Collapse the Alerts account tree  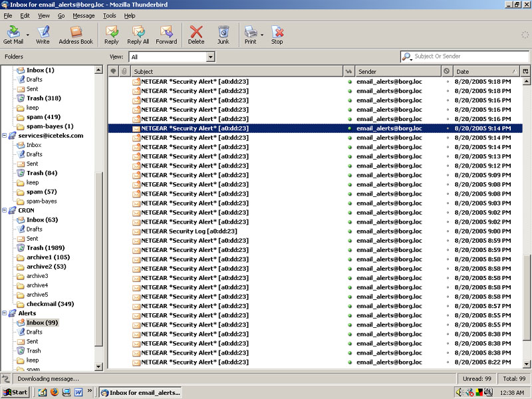5,313
